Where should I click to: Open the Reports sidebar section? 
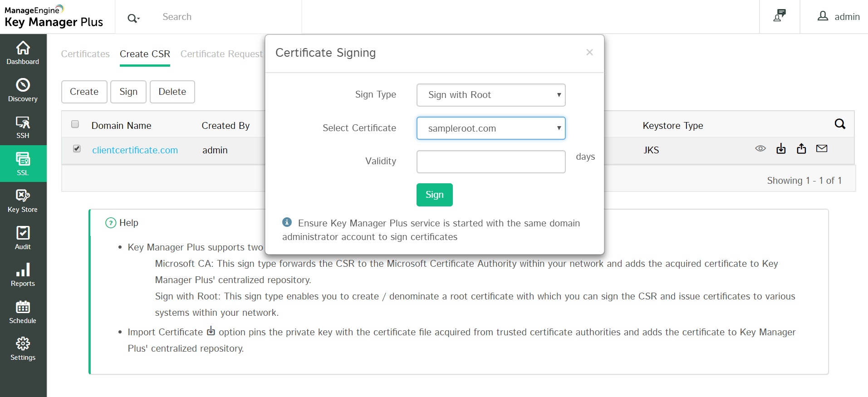tap(23, 275)
